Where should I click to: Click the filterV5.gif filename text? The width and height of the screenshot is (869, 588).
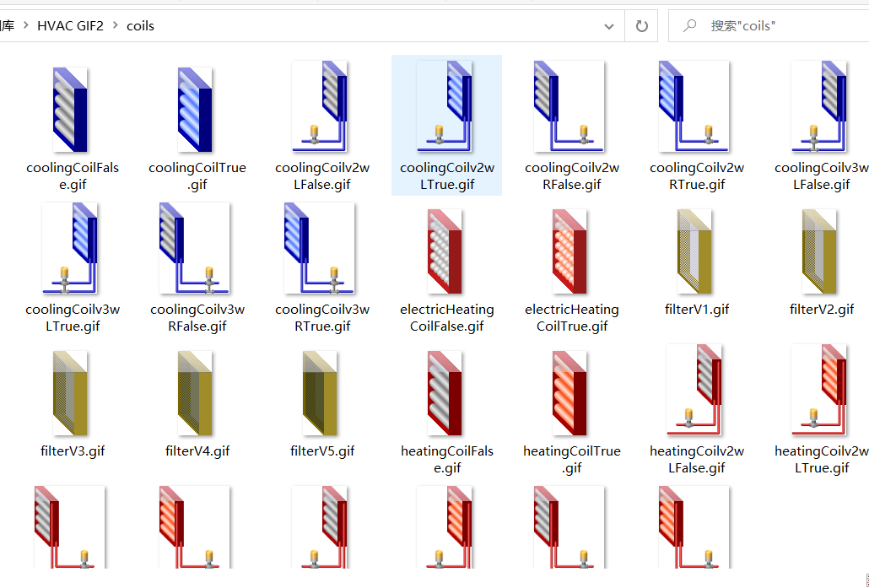click(x=322, y=451)
